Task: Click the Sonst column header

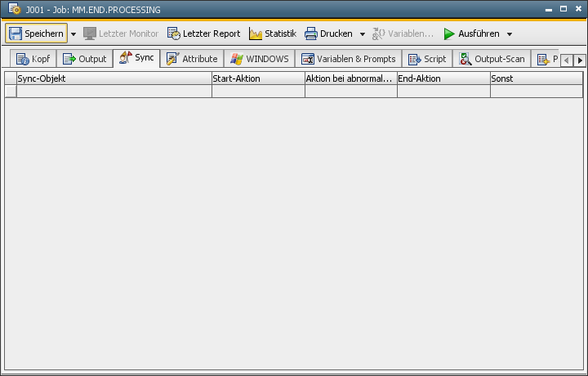Action: 537,78
